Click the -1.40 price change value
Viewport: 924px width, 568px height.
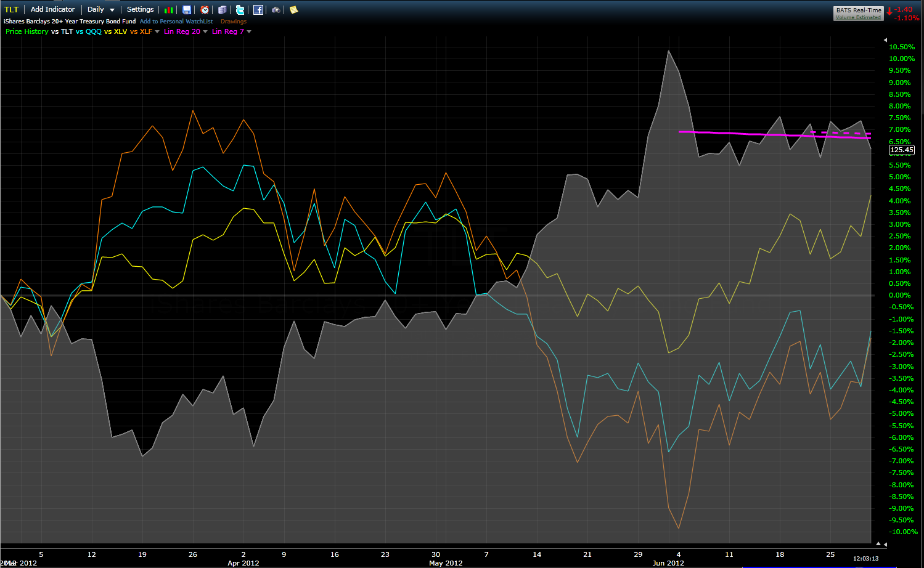904,9
